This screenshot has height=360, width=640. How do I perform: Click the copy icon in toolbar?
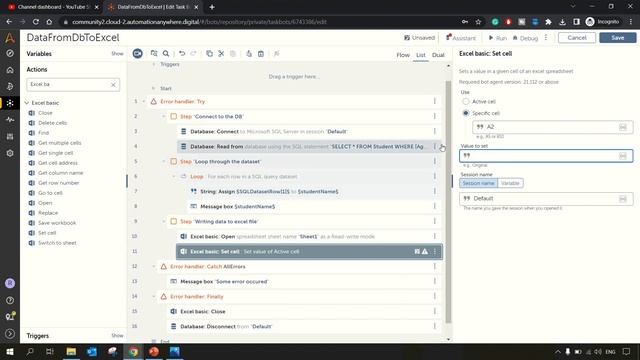coord(209,53)
